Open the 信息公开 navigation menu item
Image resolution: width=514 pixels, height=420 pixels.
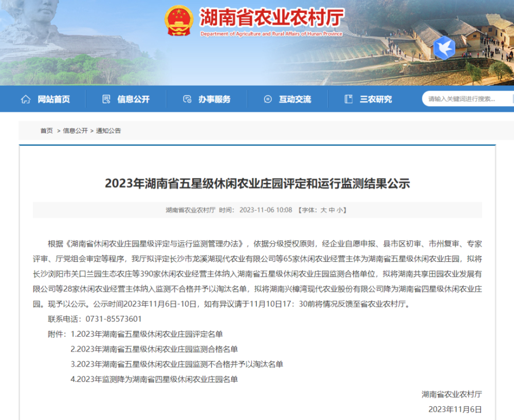pos(133,99)
